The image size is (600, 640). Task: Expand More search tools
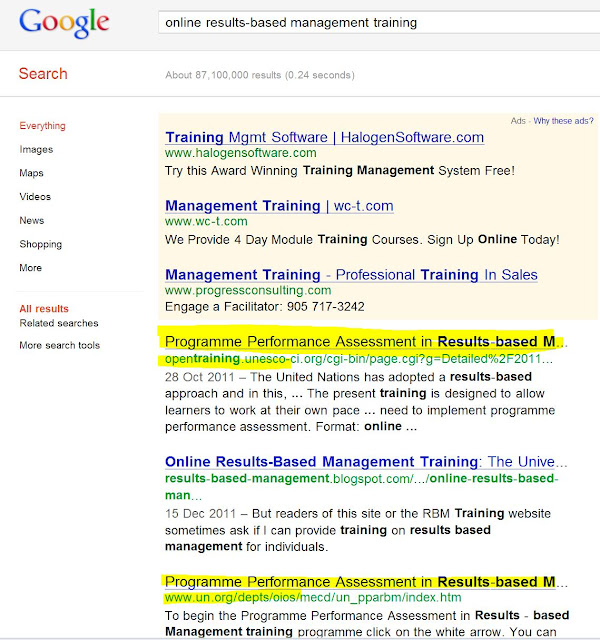tap(60, 345)
